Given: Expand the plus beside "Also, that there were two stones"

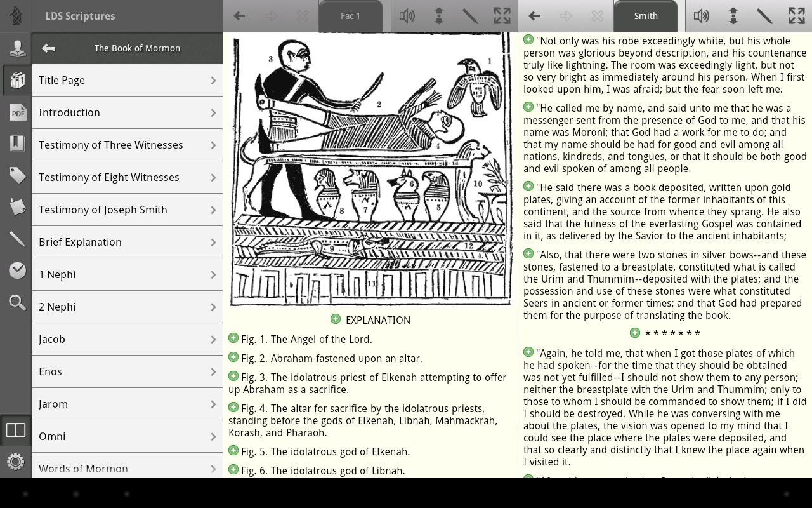Looking at the screenshot, I should 528,253.
